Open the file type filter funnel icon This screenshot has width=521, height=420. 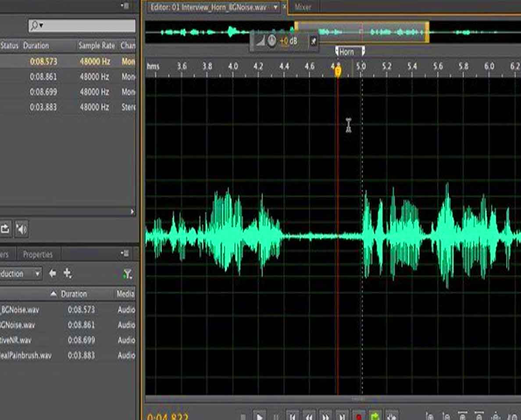(x=127, y=274)
